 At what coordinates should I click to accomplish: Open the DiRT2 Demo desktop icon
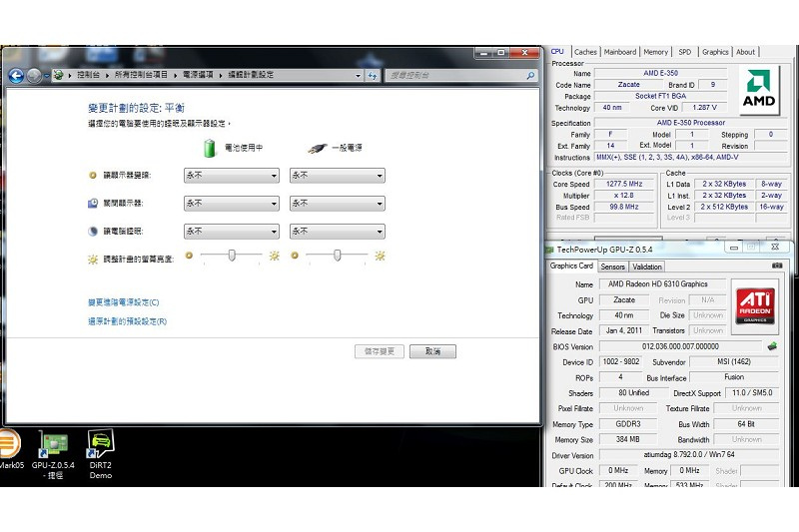(x=101, y=454)
